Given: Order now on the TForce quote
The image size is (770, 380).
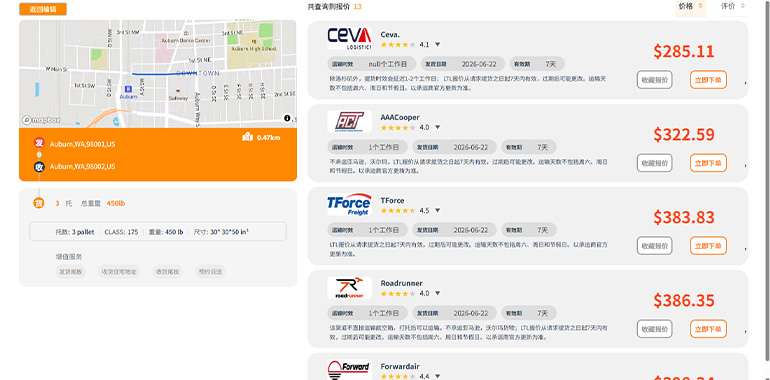Looking at the screenshot, I should [708, 245].
